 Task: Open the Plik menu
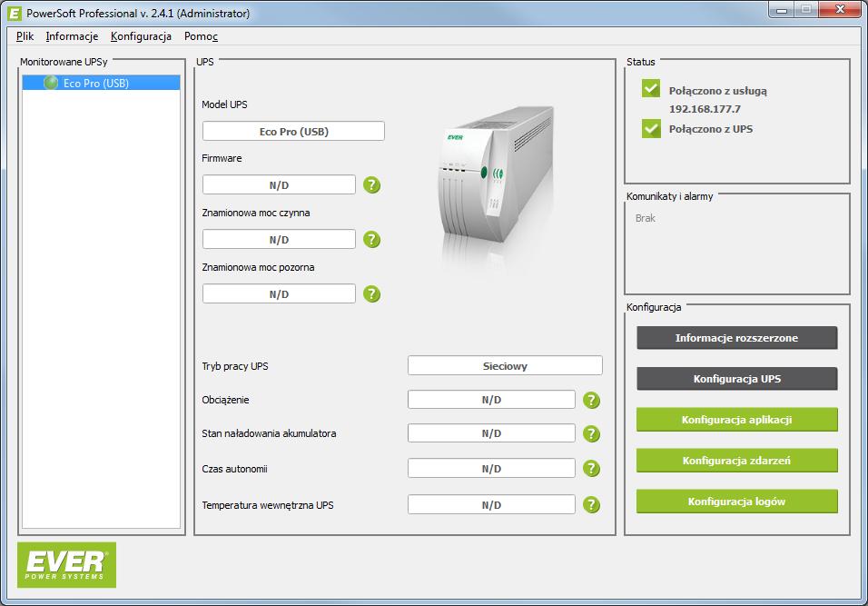[x=25, y=36]
